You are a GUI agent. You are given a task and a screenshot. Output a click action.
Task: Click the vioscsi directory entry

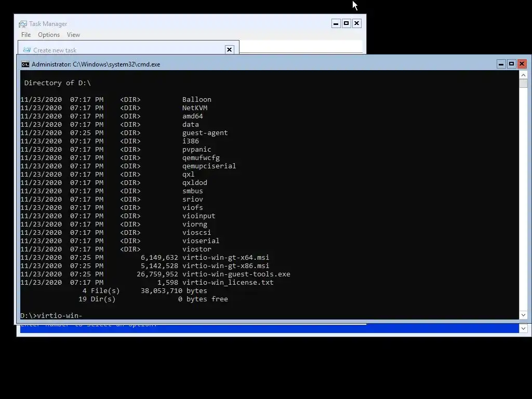197,232
